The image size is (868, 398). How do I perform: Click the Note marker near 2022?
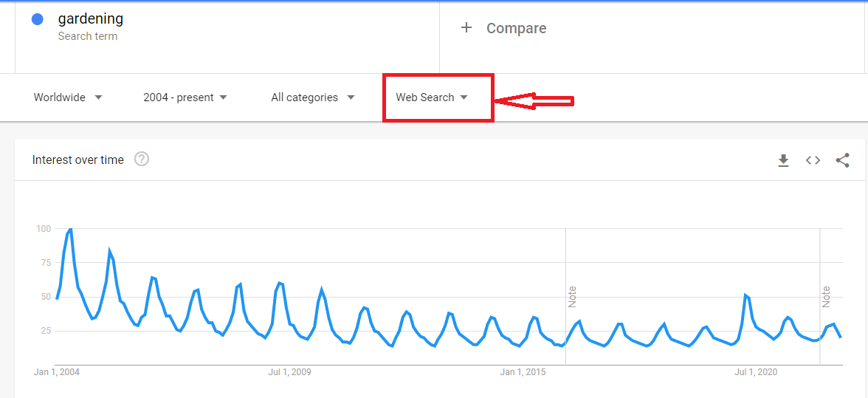[x=826, y=297]
